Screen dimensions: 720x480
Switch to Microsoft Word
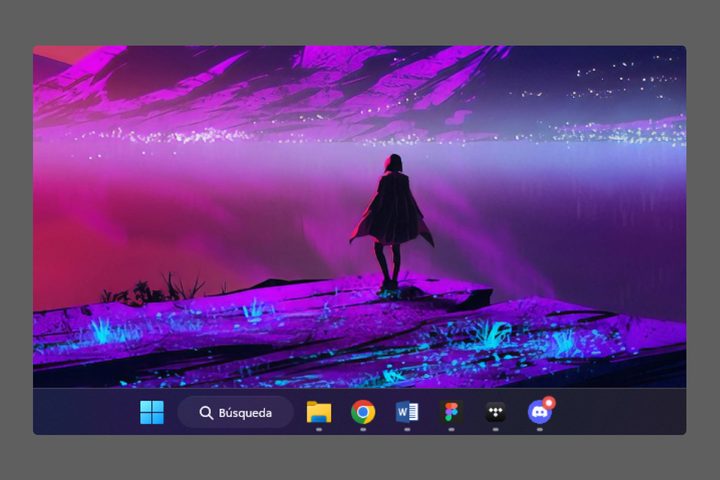click(x=407, y=412)
